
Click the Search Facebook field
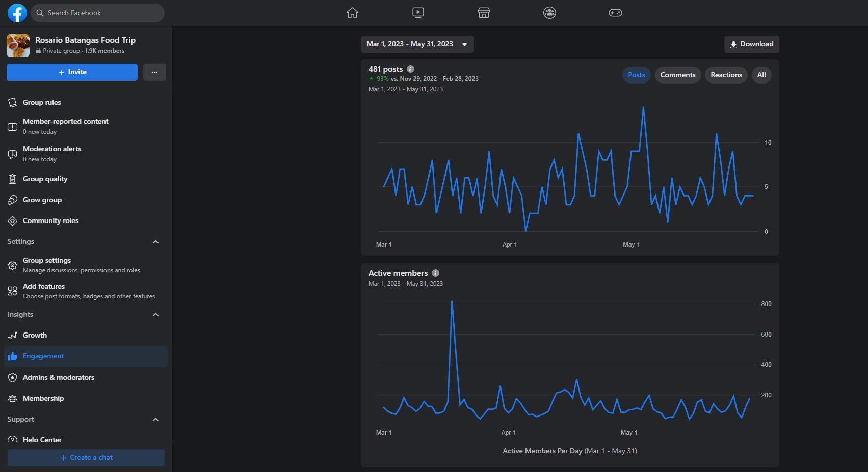coord(98,13)
